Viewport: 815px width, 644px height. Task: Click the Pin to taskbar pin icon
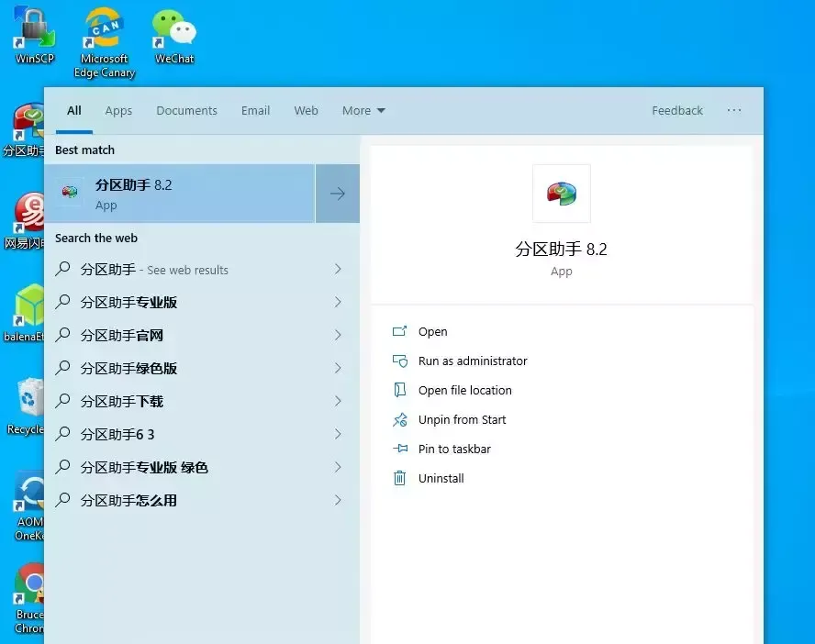[x=399, y=450]
